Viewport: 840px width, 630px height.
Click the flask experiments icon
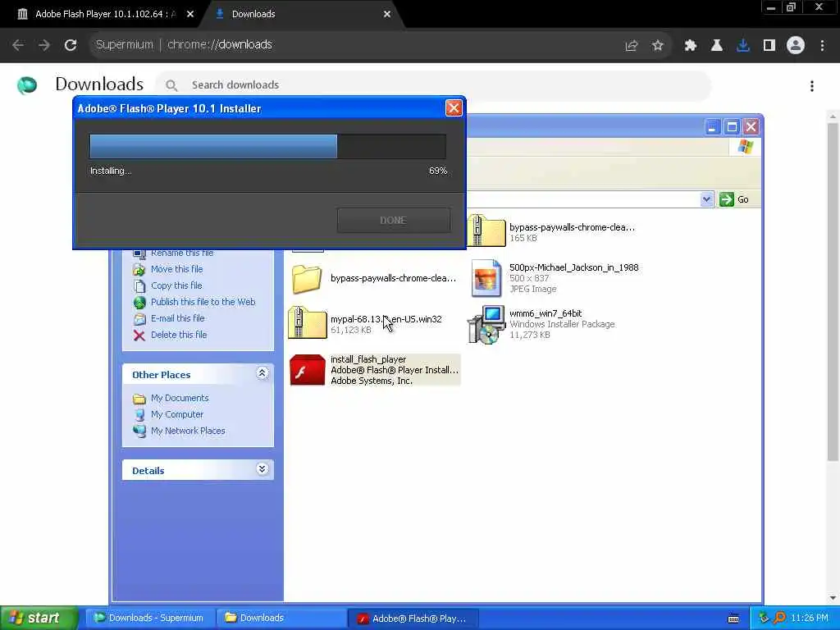(x=716, y=46)
